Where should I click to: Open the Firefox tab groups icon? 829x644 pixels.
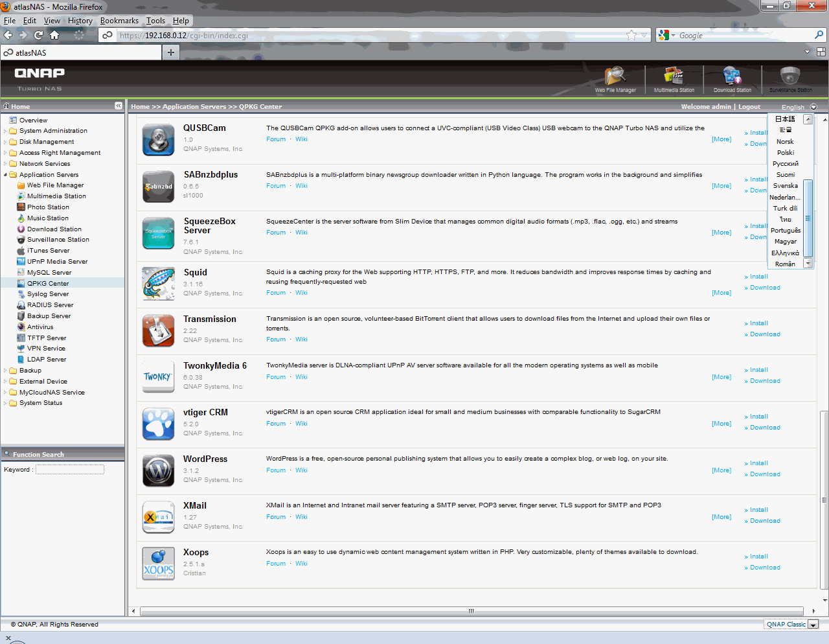821,52
